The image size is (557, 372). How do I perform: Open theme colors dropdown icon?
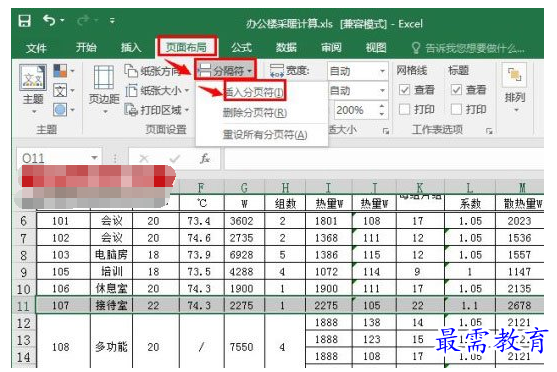coord(63,71)
